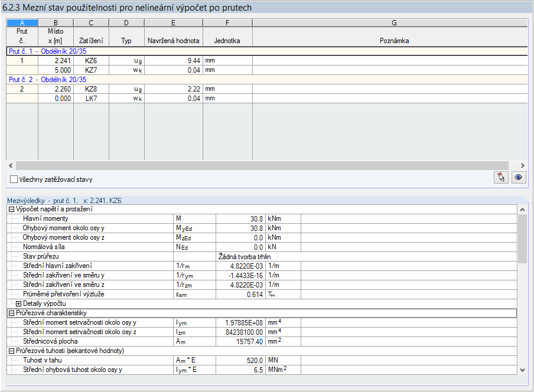Screen dimensions: 534x392
Task: Enable Všechny zatěžovací stavy checkbox
Action: click(x=14, y=179)
